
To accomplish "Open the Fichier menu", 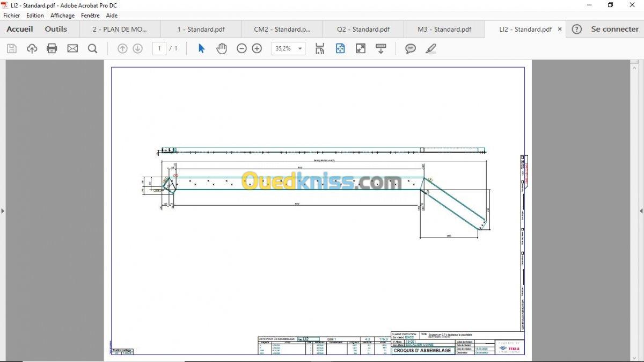I will [x=12, y=16].
